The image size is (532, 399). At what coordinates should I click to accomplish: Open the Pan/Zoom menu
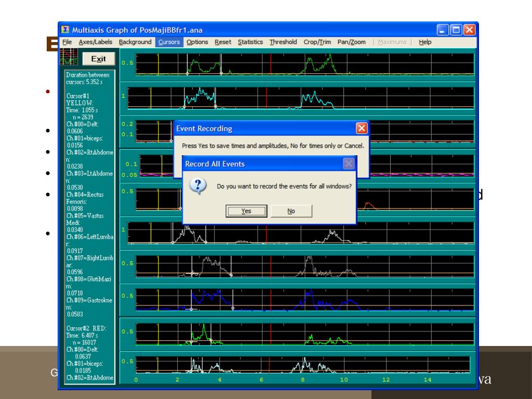(351, 42)
